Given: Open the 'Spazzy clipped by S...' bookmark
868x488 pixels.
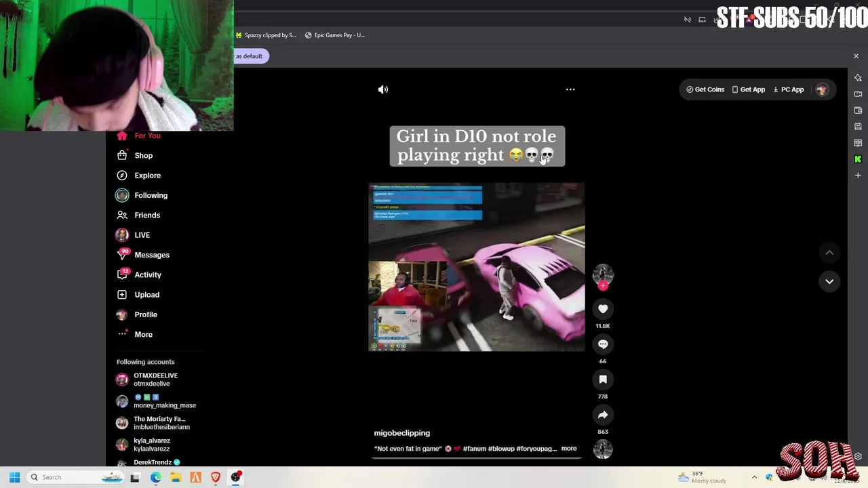Looking at the screenshot, I should pos(265,35).
